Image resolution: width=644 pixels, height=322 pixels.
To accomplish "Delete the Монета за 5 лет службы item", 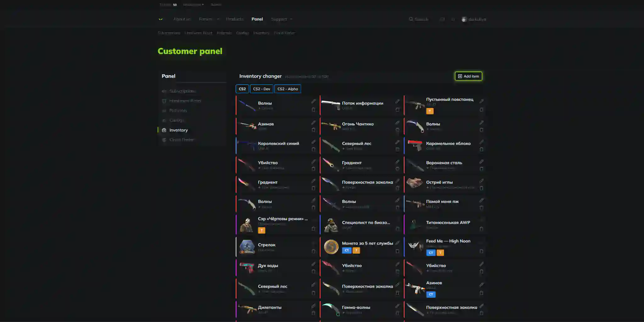I will [x=397, y=251].
